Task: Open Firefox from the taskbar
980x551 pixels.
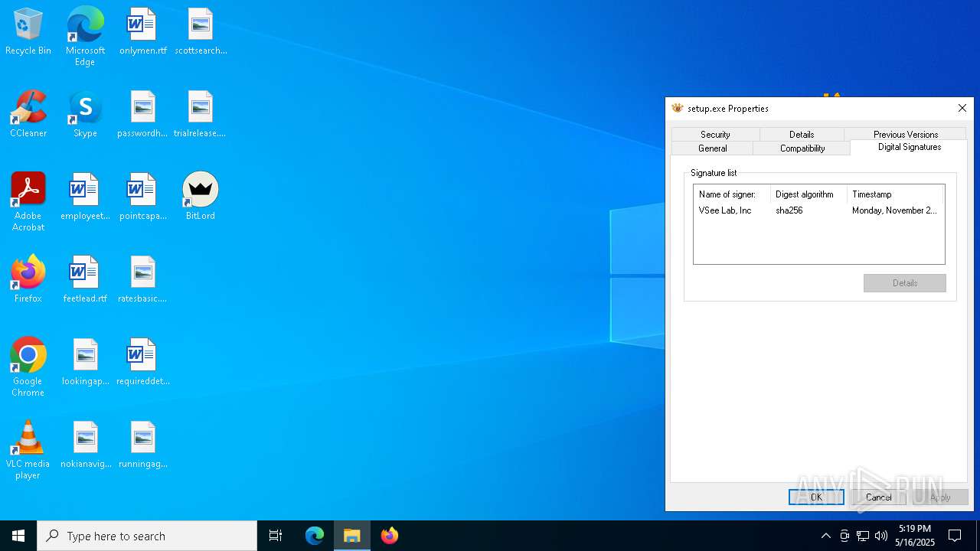Action: click(390, 536)
